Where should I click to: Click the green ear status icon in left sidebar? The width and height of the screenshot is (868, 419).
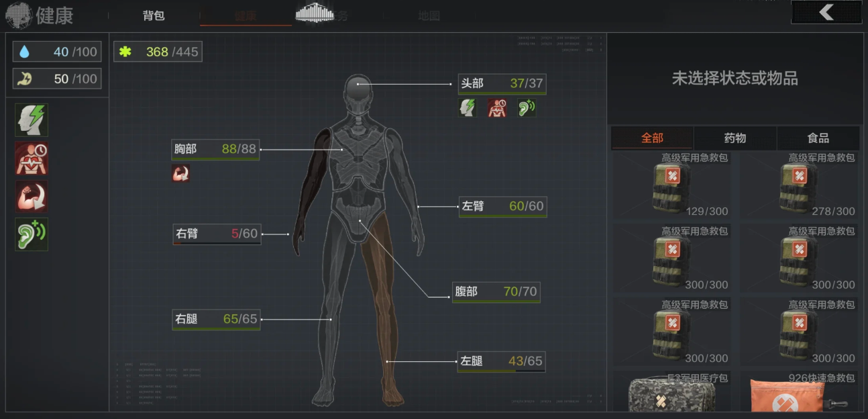pyautogui.click(x=32, y=234)
